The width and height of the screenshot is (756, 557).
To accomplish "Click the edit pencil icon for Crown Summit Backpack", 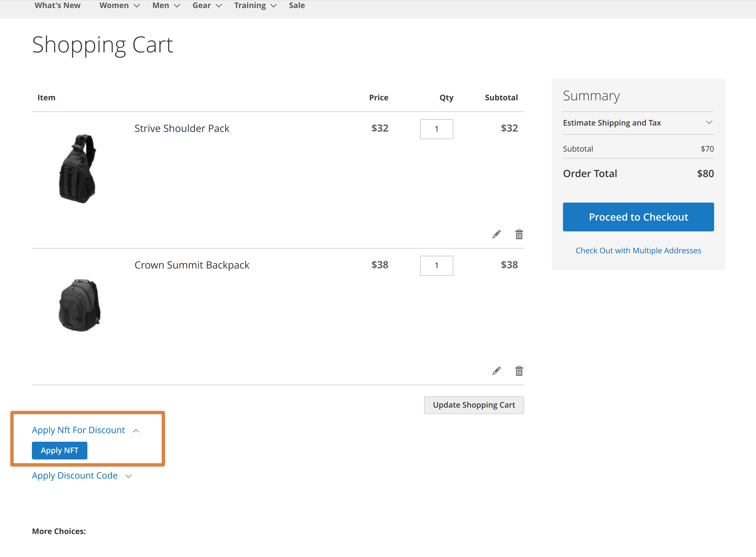I will [x=497, y=370].
